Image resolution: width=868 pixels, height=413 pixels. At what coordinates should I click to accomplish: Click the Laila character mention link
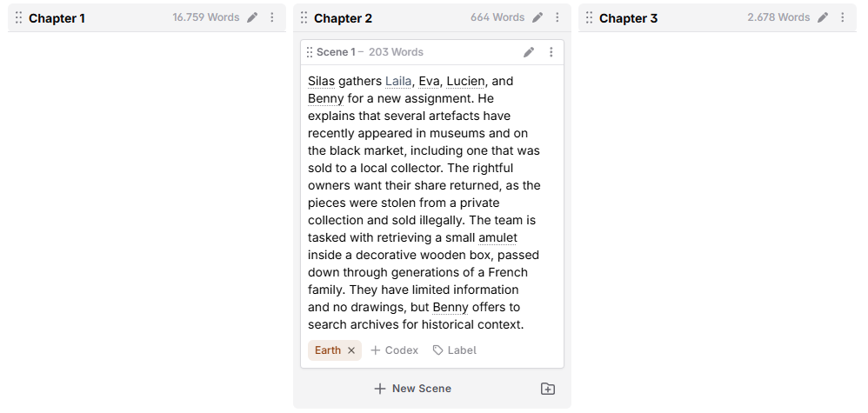398,82
